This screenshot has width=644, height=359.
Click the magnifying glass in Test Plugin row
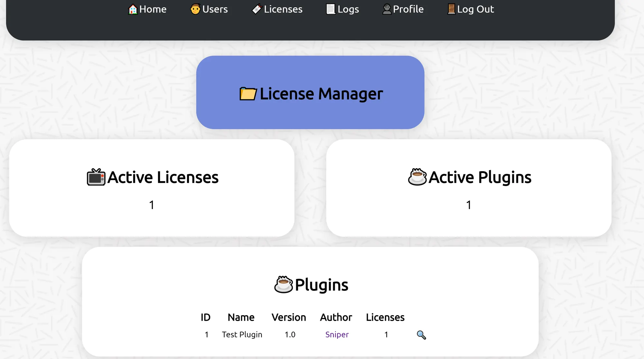[421, 335]
